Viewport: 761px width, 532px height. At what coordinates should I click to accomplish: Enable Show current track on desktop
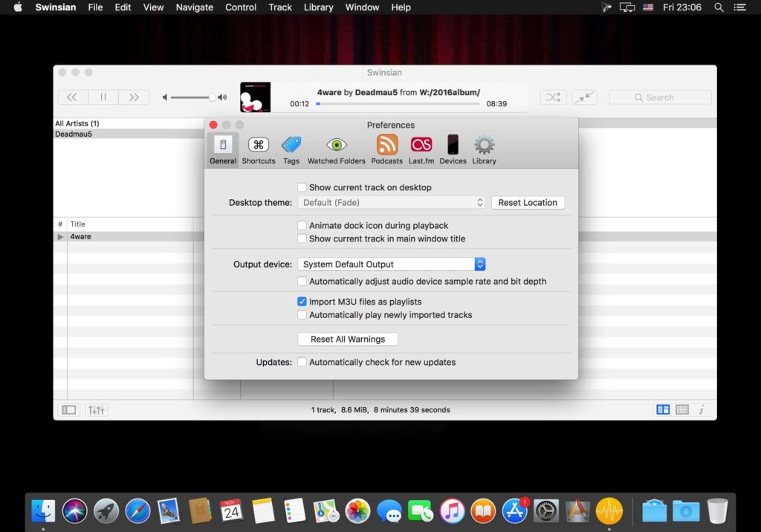pyautogui.click(x=302, y=188)
